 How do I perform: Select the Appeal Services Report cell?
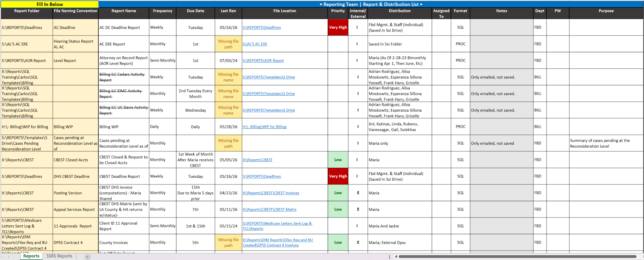(75, 209)
